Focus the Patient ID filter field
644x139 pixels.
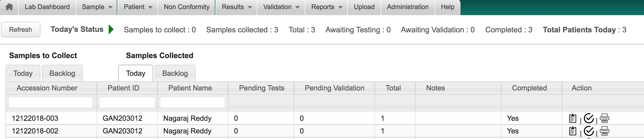click(127, 102)
